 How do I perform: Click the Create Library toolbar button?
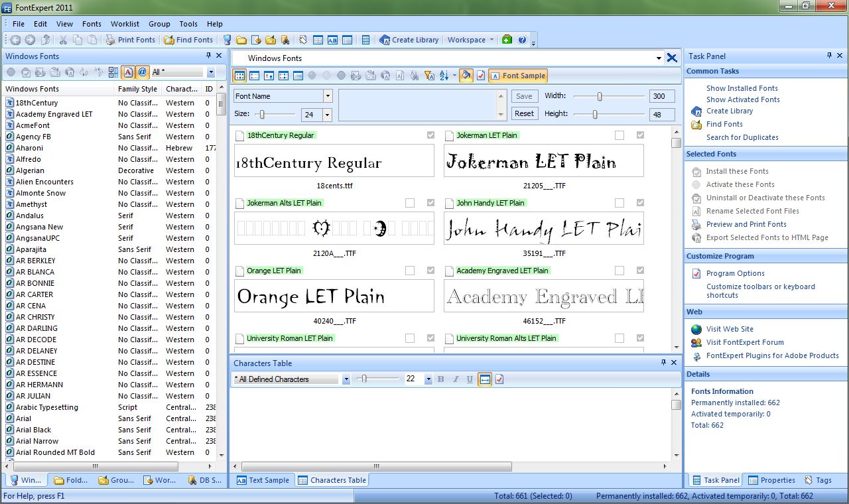tap(409, 40)
